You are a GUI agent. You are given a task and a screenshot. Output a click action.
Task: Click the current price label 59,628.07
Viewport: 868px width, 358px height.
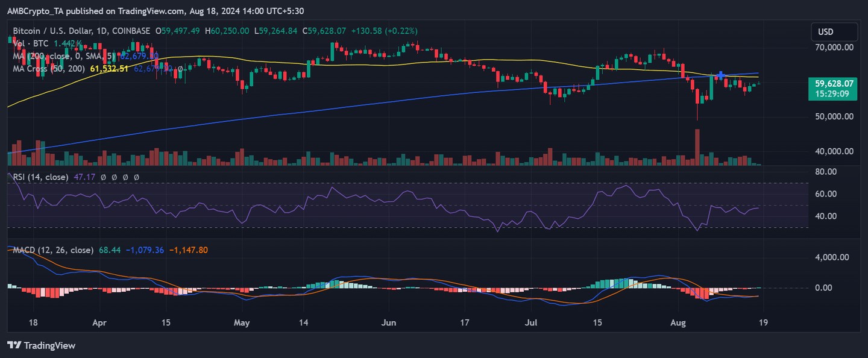click(x=834, y=83)
